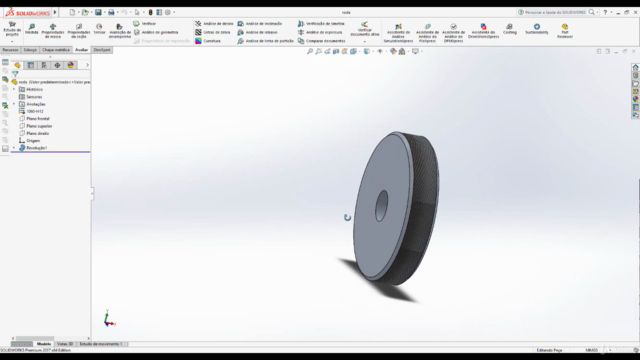Launch Assistente de Análise do DFMXpress
Screen dimensions: 640x360
click(453, 33)
